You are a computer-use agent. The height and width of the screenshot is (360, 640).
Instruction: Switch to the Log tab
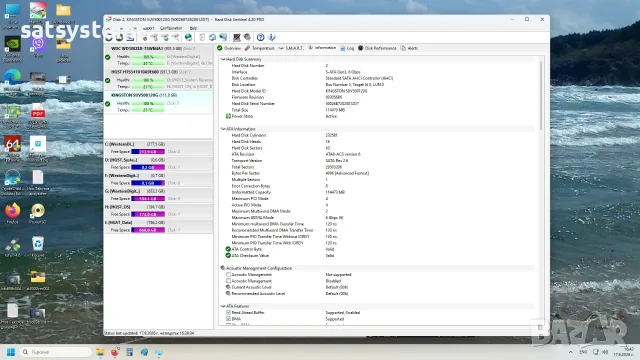tap(347, 48)
